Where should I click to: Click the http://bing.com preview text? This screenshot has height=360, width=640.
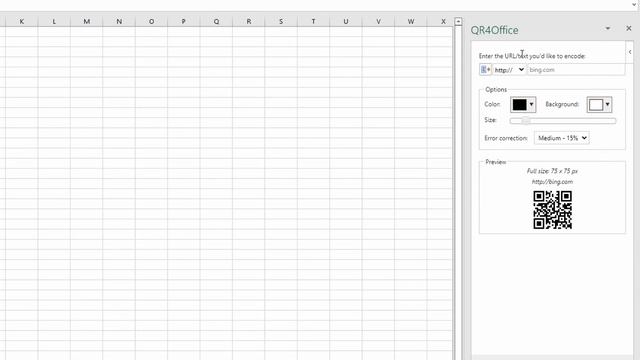[x=552, y=182]
